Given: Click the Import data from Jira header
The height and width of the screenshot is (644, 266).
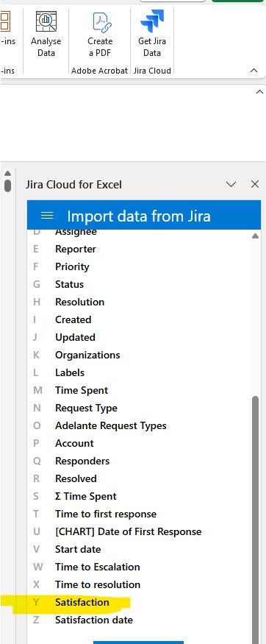Looking at the screenshot, I should coord(139,216).
